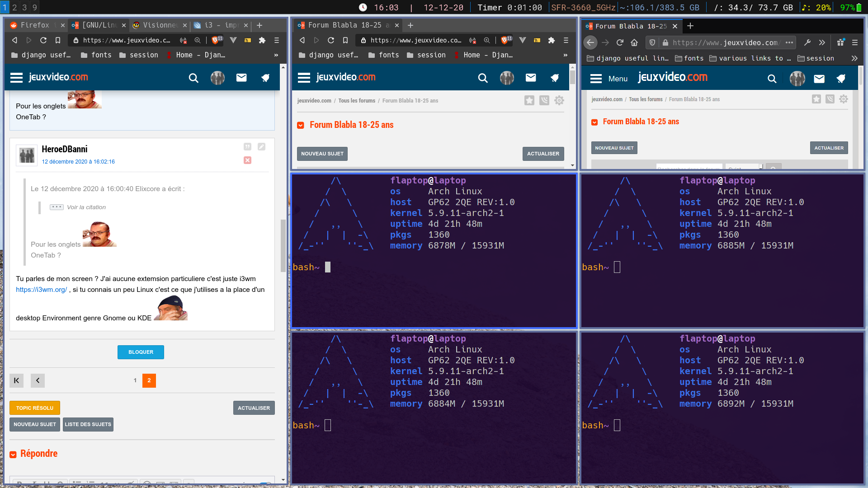The image size is (868, 488).
Task: Click the favorite star icon in middle forum page
Action: point(529,100)
